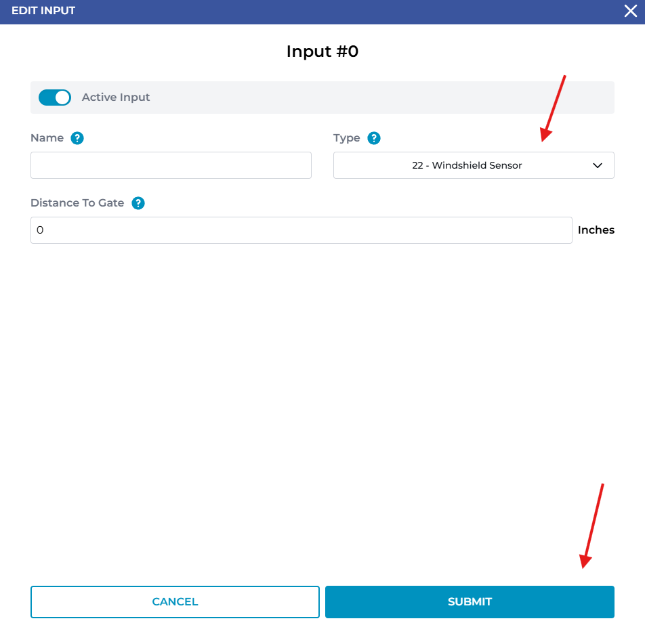Viewport: 645px width, 644px height.
Task: Click the Inches unit label
Action: [x=596, y=230]
